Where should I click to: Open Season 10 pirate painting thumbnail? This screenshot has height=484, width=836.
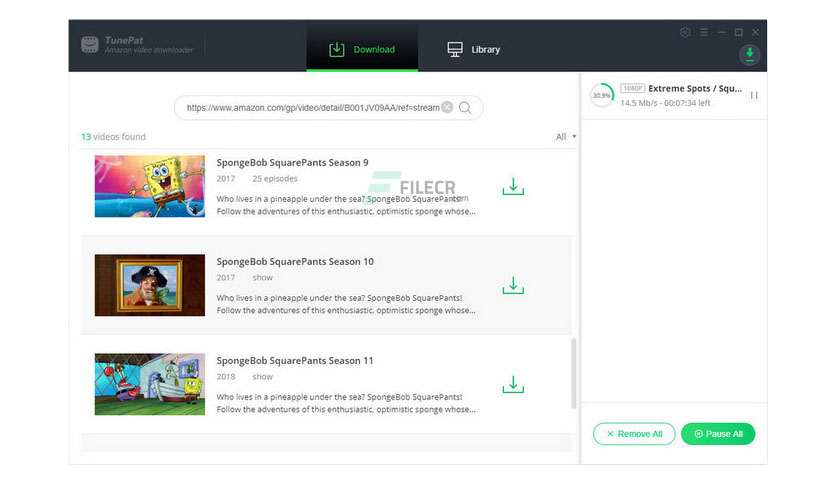point(150,285)
